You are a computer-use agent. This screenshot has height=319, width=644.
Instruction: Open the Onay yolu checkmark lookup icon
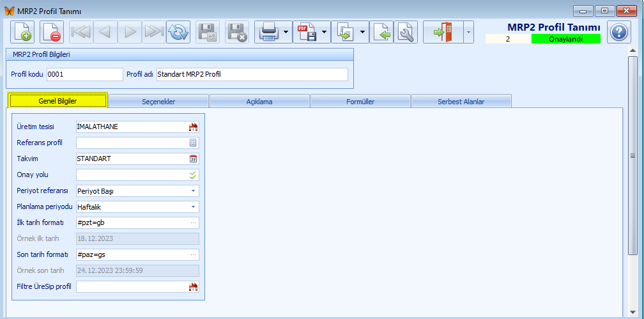coord(193,175)
